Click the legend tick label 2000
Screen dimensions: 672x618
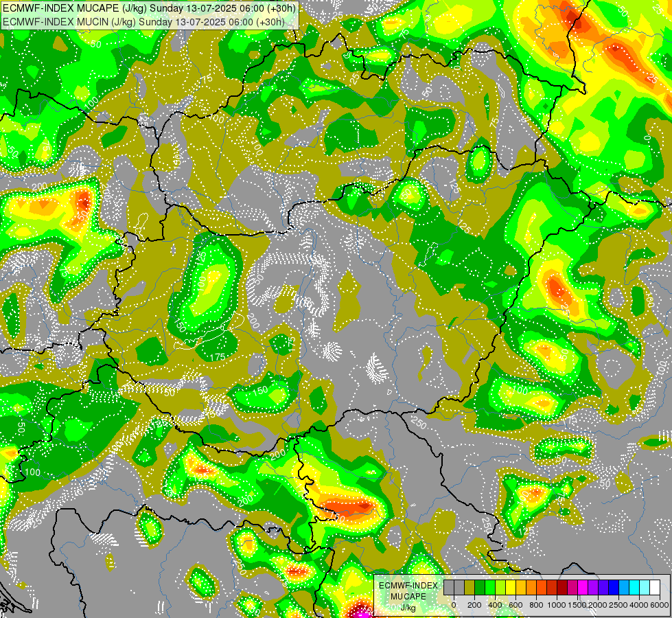point(598,605)
